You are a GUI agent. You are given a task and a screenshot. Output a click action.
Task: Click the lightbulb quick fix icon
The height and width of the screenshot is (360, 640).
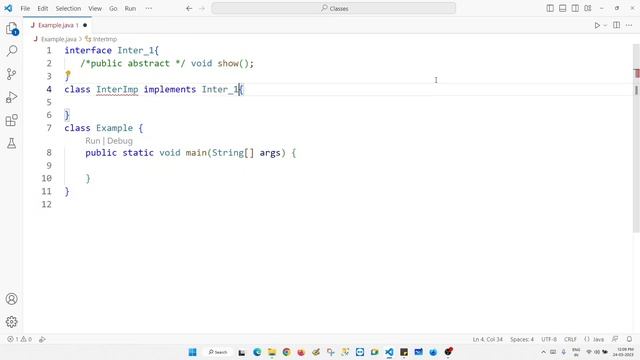pyautogui.click(x=68, y=74)
